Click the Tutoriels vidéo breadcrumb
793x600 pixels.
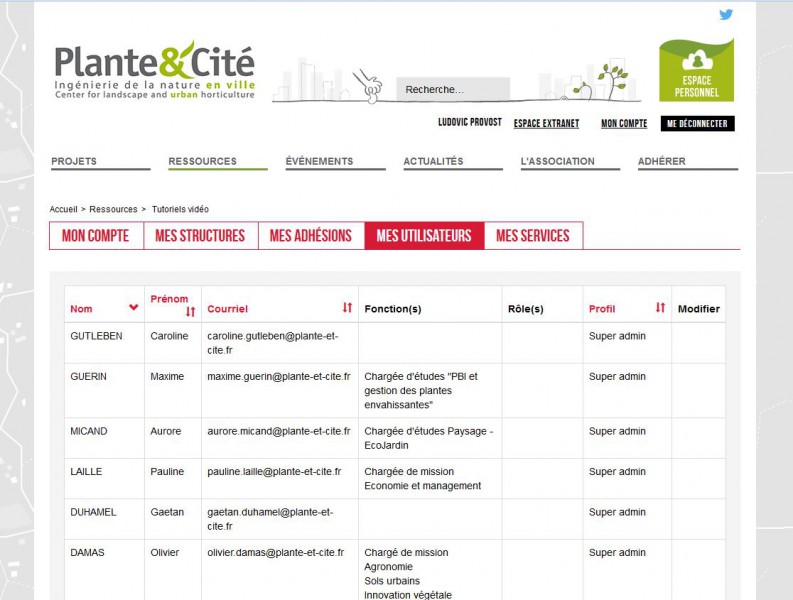point(180,209)
